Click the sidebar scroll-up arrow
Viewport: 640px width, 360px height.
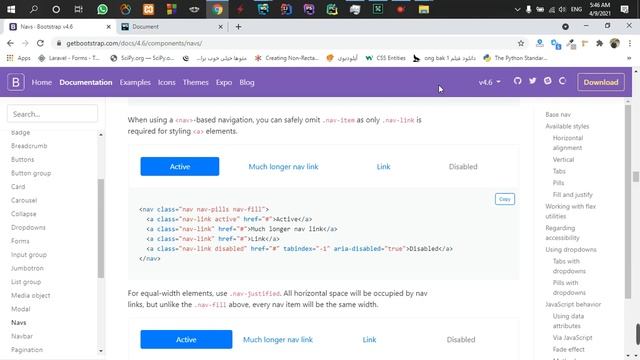101,135
